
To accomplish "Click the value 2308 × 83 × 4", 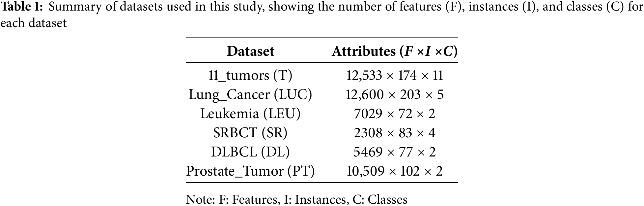I will click(394, 133).
